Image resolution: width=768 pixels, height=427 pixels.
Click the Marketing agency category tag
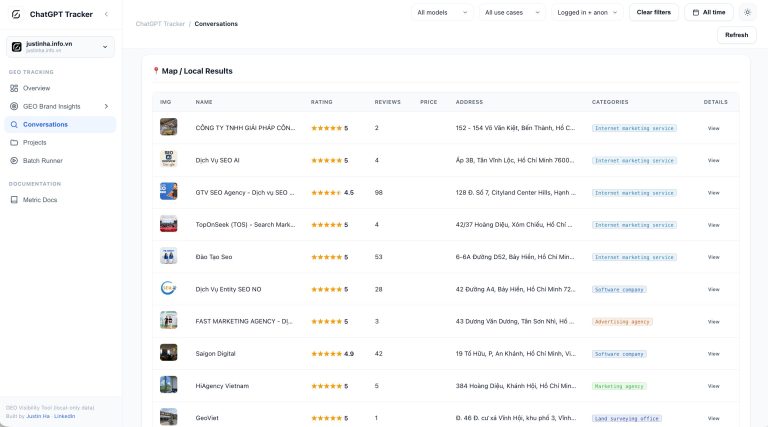click(x=619, y=386)
